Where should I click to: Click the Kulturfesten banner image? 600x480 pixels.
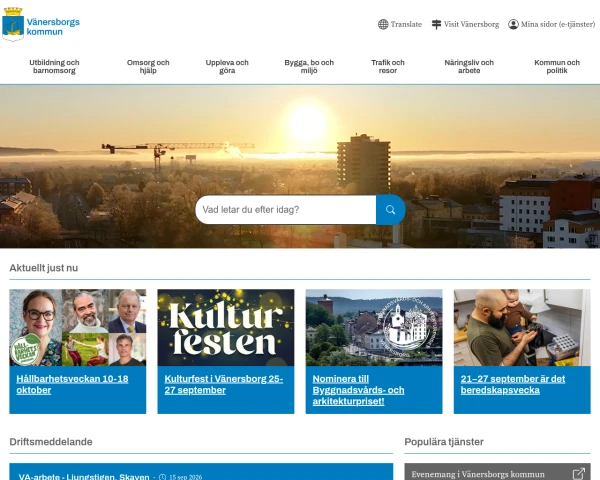pos(226,328)
